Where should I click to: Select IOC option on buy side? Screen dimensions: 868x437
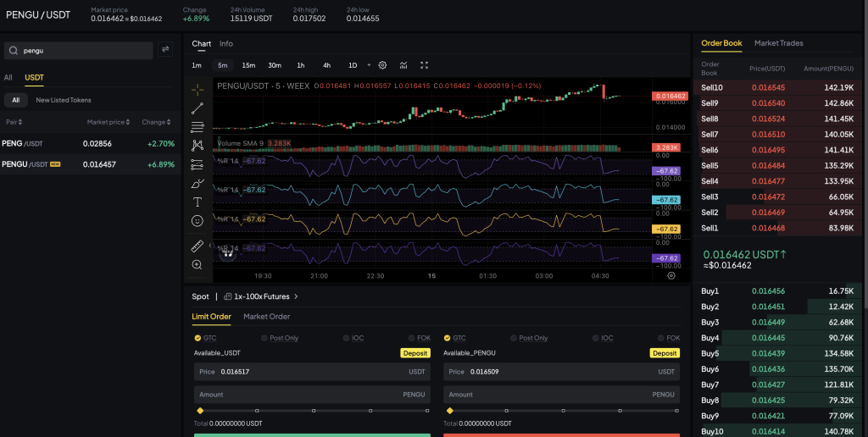[347, 338]
